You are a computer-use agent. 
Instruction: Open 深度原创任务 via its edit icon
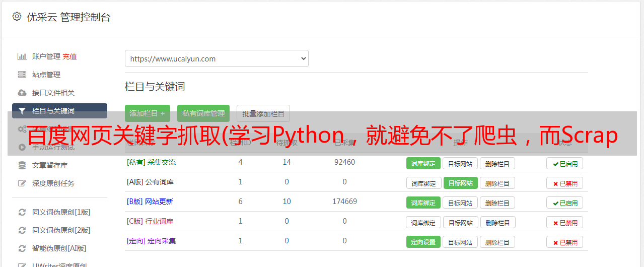(22, 183)
